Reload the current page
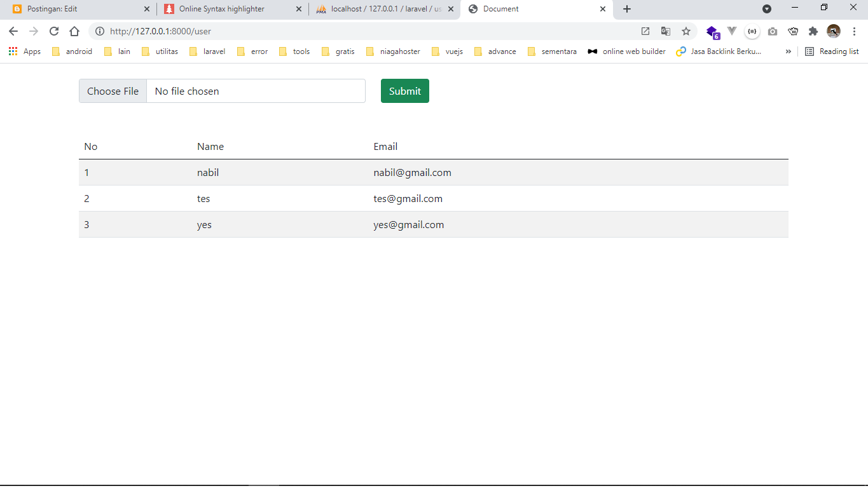 click(x=54, y=30)
